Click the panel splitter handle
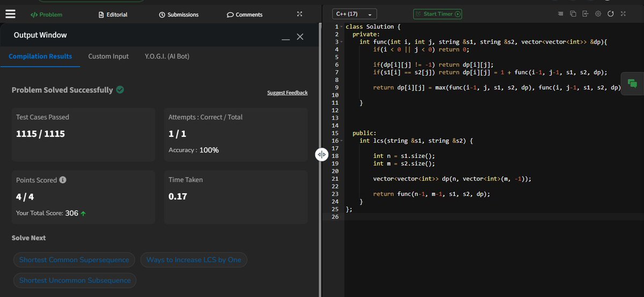Image resolution: width=644 pixels, height=297 pixels. coord(322,155)
